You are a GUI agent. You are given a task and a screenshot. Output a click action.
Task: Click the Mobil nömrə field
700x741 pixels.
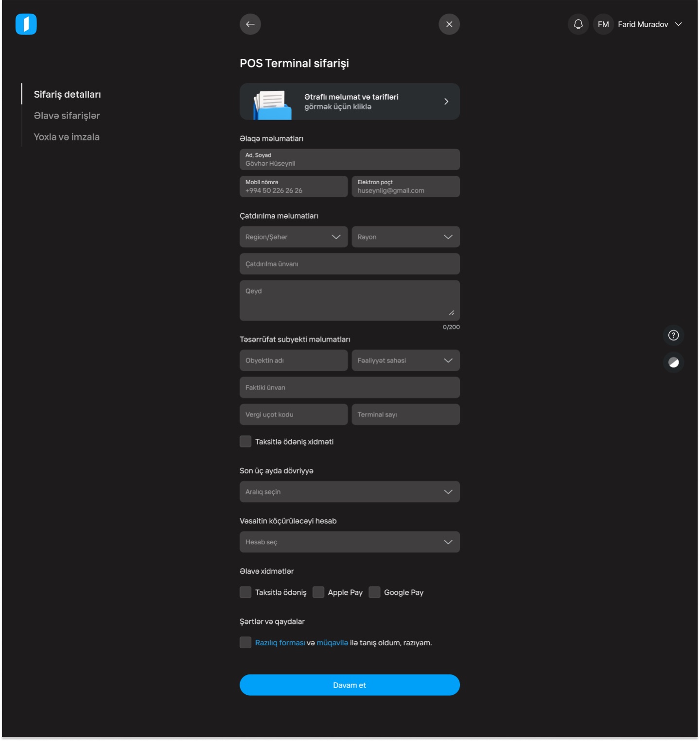(x=294, y=187)
